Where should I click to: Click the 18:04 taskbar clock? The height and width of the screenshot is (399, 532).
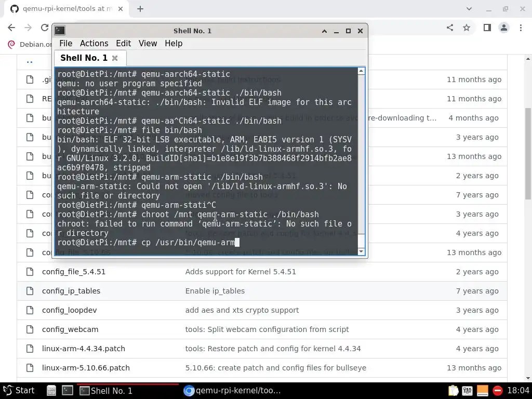tap(518, 391)
